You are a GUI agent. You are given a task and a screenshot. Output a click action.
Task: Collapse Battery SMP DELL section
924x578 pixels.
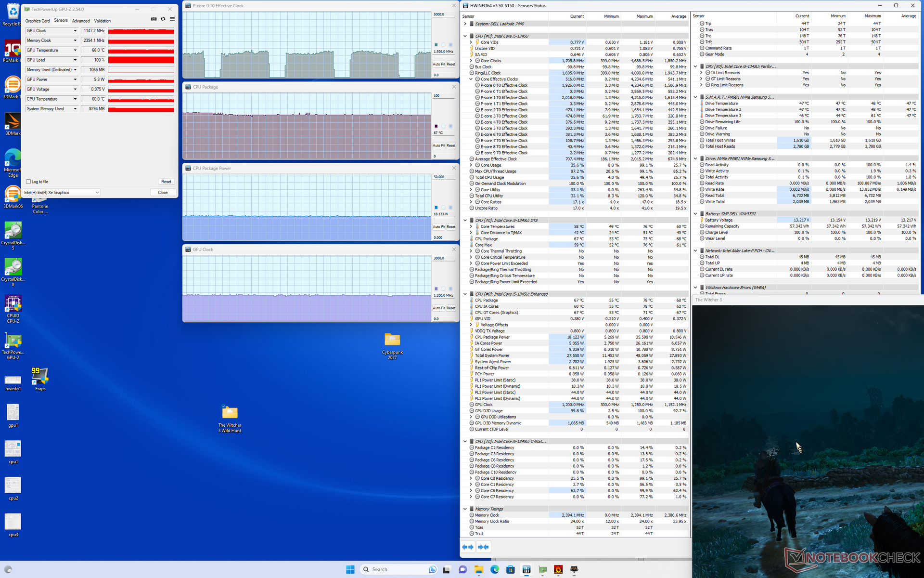695,214
